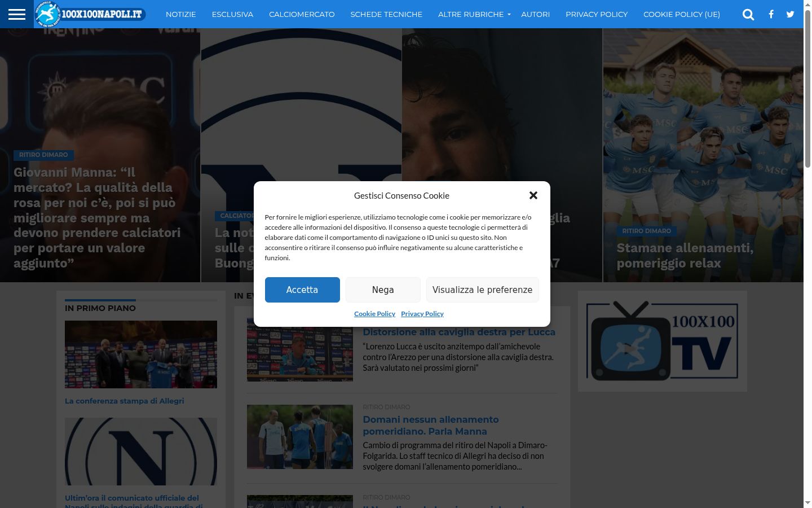Open Ultim'ora comunicato ufficiale del Napoli link
This screenshot has height=508, width=812.
click(134, 501)
